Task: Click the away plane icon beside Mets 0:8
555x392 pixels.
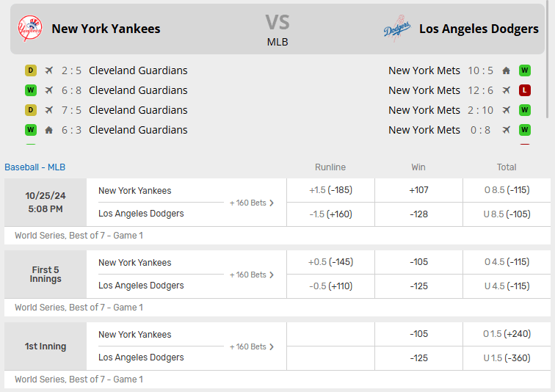Action: click(x=506, y=130)
